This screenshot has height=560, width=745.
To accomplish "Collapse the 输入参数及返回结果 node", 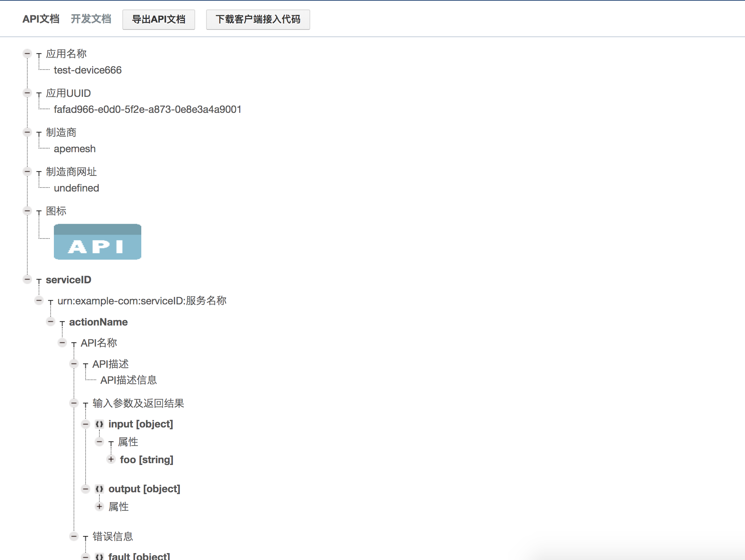I will click(x=74, y=403).
